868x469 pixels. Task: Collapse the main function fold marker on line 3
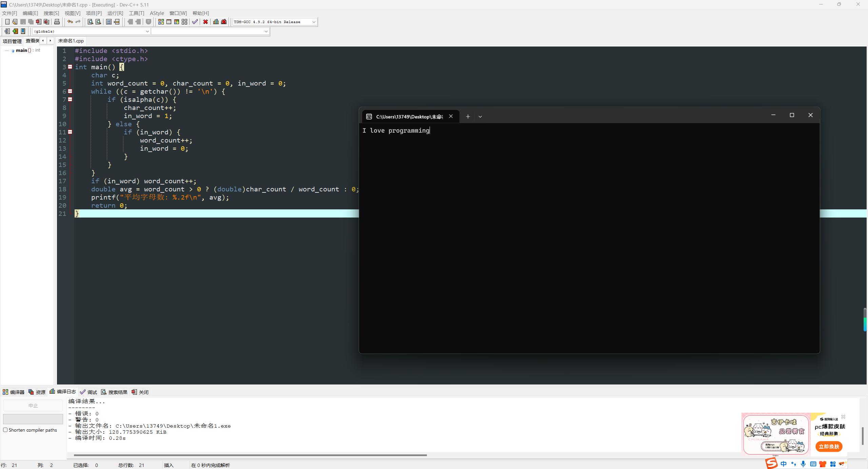coord(70,67)
